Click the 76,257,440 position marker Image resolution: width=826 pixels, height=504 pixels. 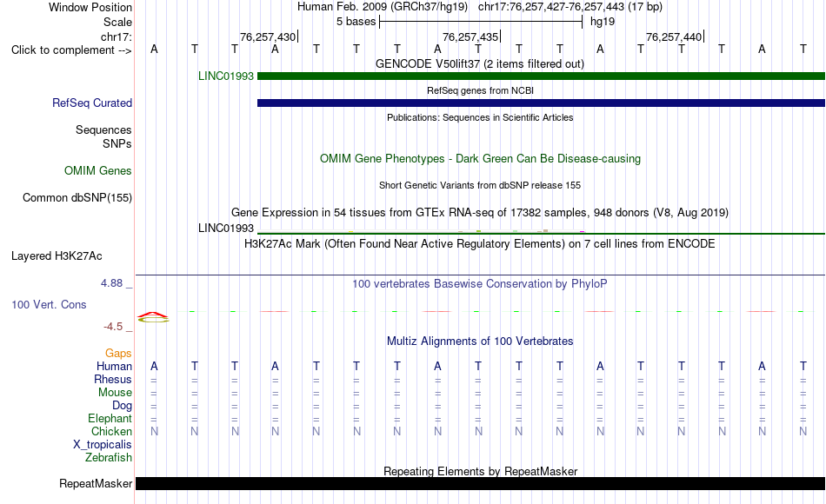click(675, 36)
